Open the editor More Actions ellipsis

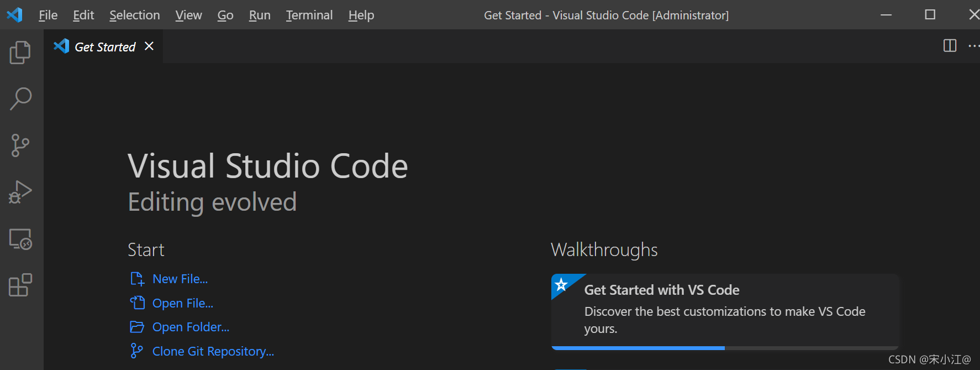point(974,46)
